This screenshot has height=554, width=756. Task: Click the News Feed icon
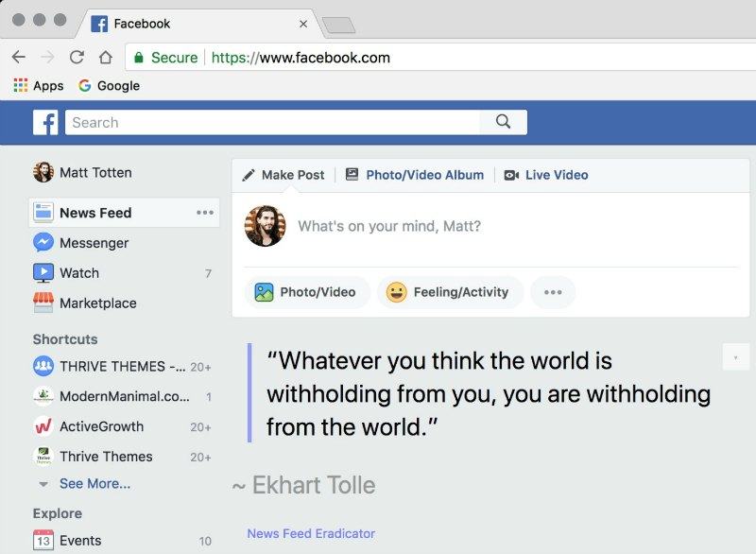point(43,212)
